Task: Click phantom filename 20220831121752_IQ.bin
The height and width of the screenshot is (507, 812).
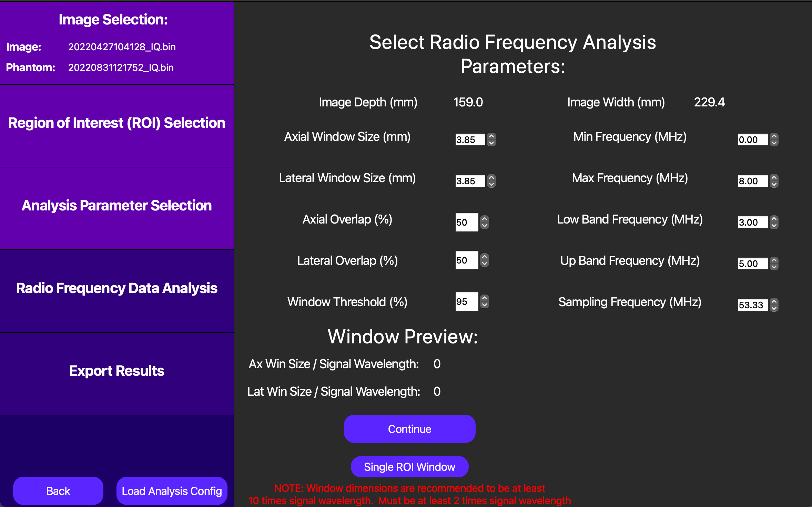Action: point(121,68)
